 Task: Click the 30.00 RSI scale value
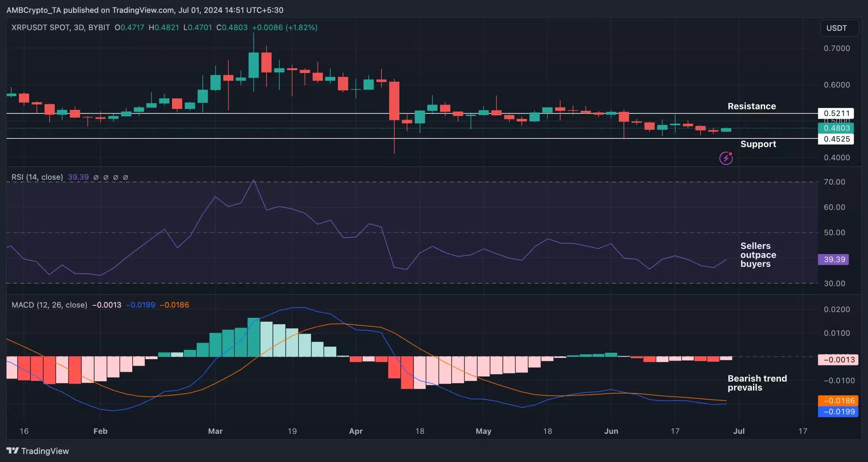(x=834, y=284)
